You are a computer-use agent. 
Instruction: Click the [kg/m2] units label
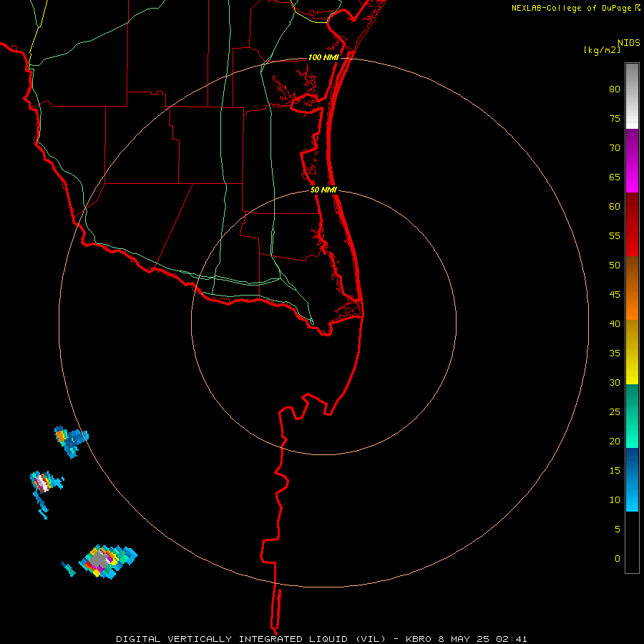coord(602,50)
